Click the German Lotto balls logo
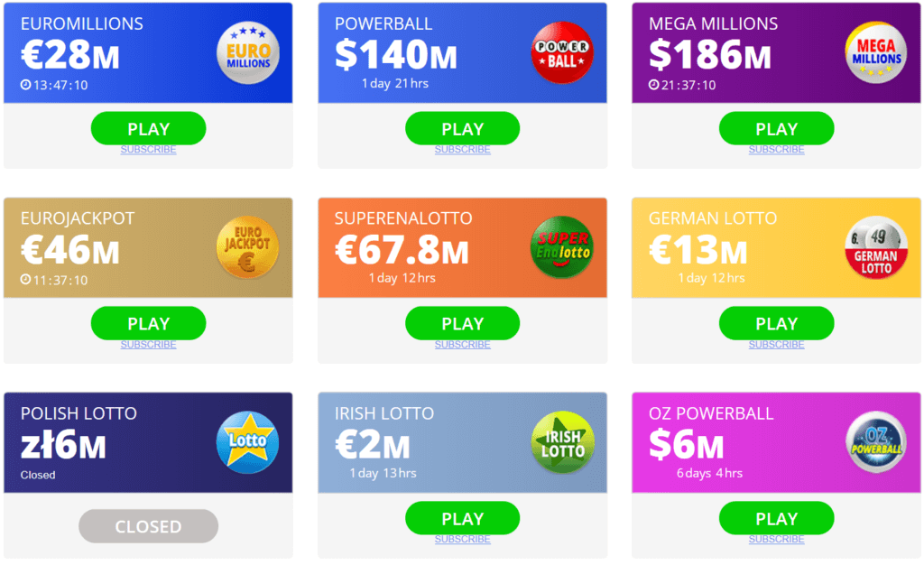The image size is (924, 565). pyautogui.click(x=875, y=247)
